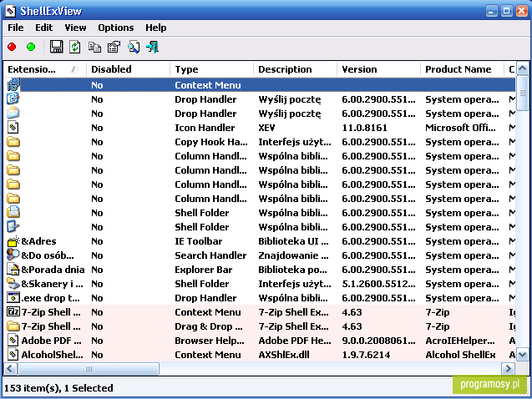Select the &Adres IE Toolbar row
This screenshot has width=532, height=399.
(260, 241)
